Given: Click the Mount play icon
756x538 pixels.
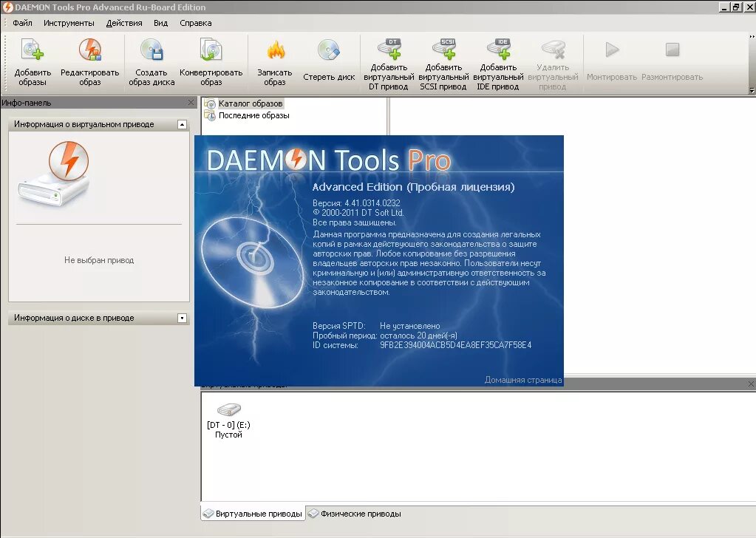Looking at the screenshot, I should (x=612, y=50).
